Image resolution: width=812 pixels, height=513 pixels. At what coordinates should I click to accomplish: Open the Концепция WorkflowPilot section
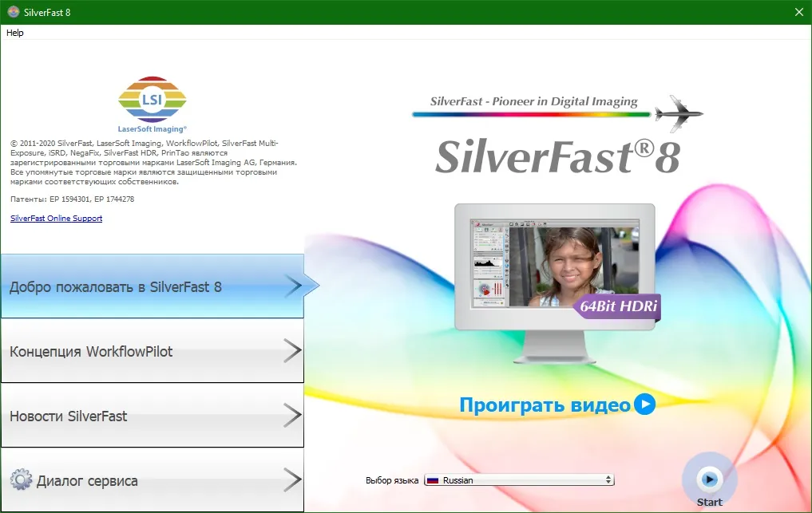tap(152, 351)
